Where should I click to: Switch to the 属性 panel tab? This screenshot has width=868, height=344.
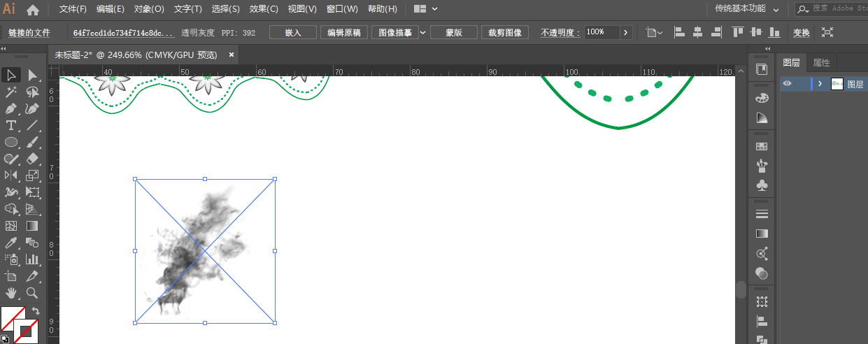(x=821, y=62)
